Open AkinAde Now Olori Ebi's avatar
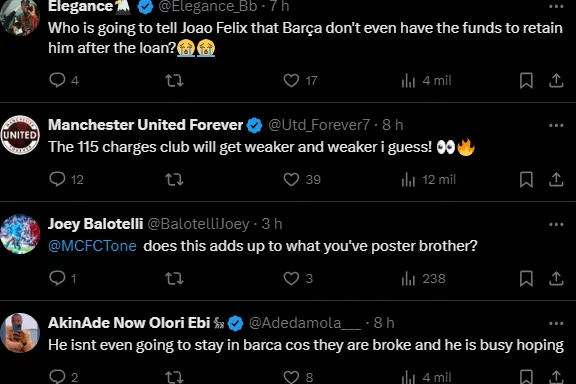Screen dimensions: 576x384 (x=20, y=333)
